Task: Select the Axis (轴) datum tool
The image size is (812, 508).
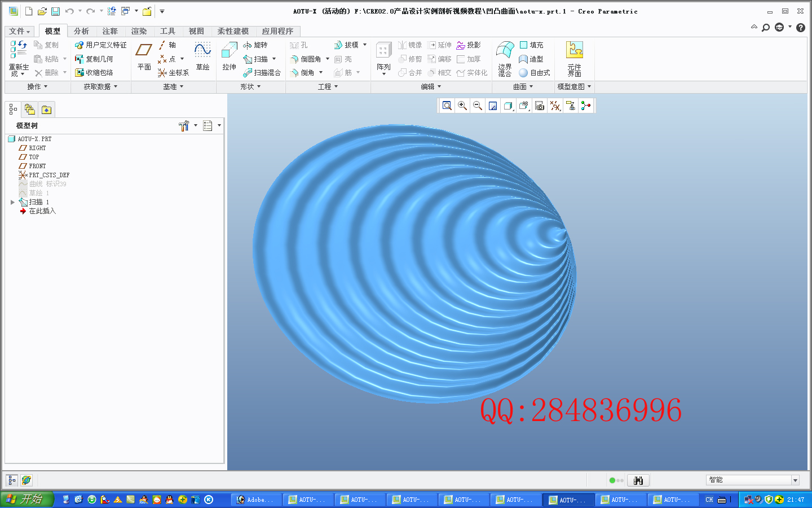Action: click(x=167, y=45)
